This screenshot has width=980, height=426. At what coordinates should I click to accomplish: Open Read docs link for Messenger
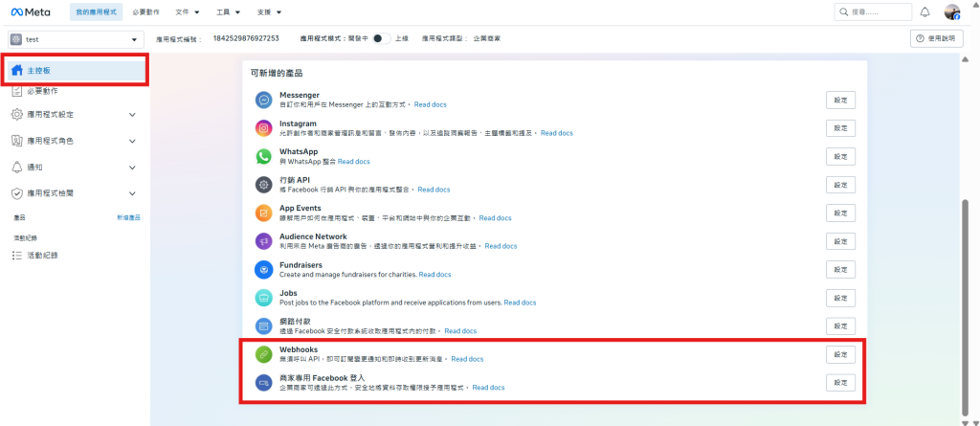coord(430,104)
